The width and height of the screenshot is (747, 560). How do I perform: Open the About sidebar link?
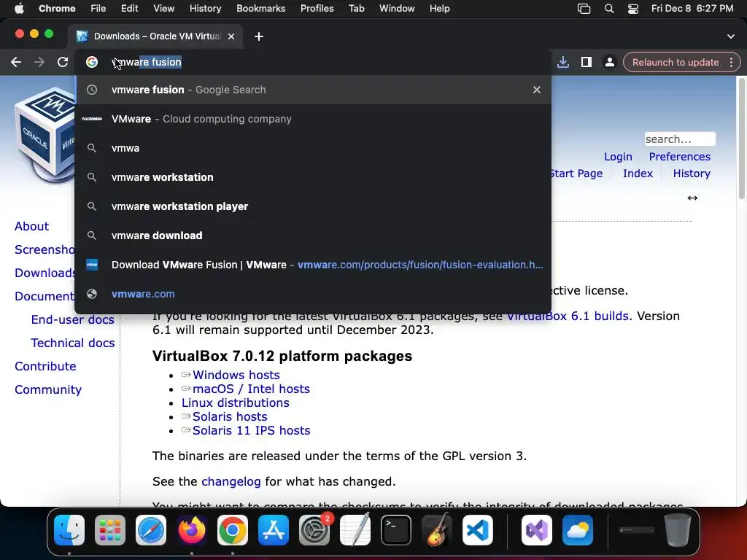point(31,226)
